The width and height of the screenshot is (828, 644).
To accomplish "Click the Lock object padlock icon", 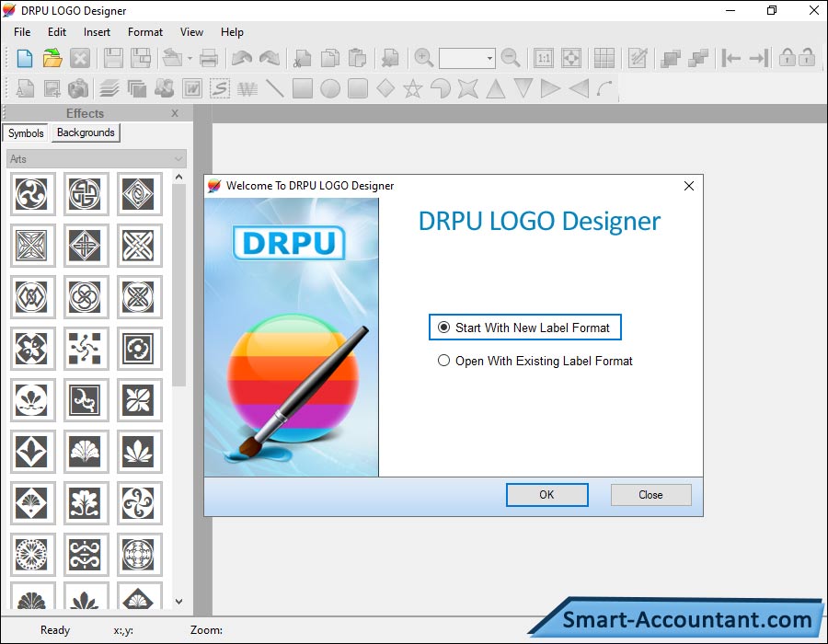I will tap(787, 57).
